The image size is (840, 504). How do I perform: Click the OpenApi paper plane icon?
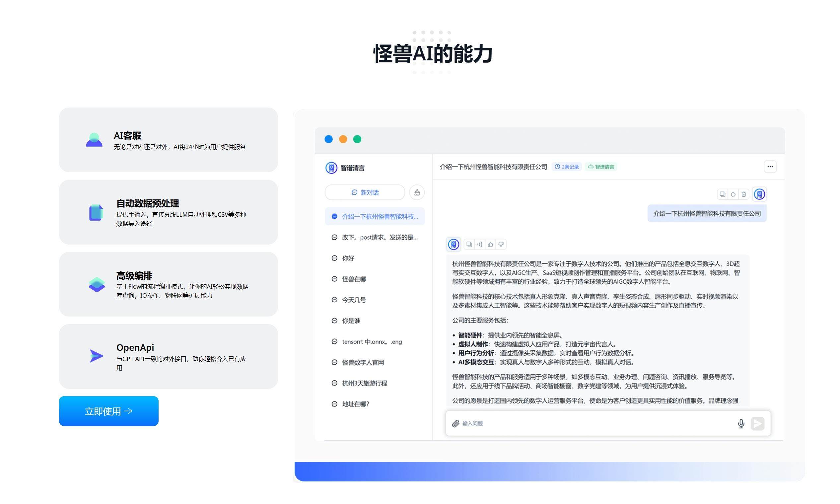97,356
